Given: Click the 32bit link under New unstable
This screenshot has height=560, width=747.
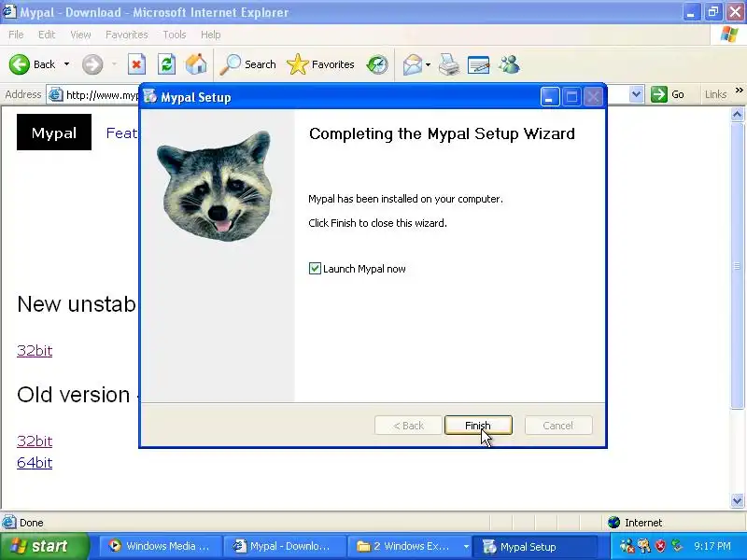Looking at the screenshot, I should pos(35,351).
